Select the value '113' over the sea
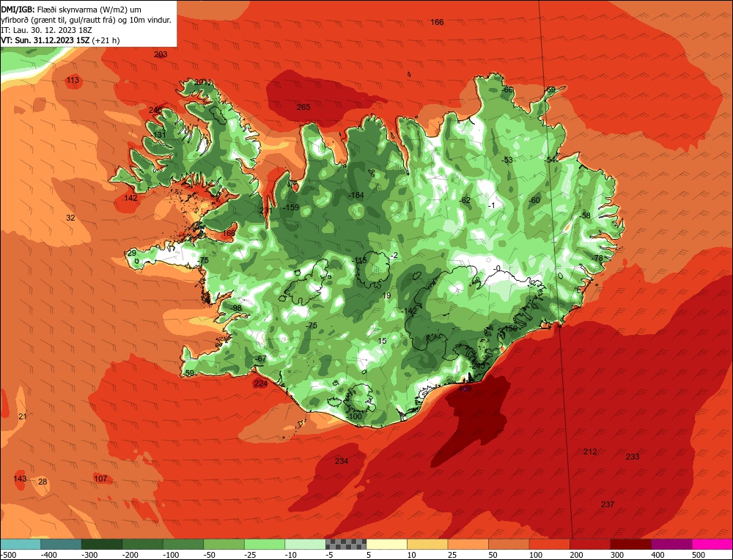The image size is (733, 560). (73, 80)
